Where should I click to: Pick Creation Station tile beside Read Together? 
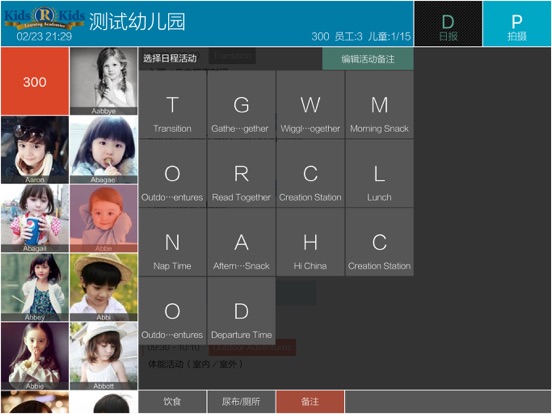(x=310, y=173)
